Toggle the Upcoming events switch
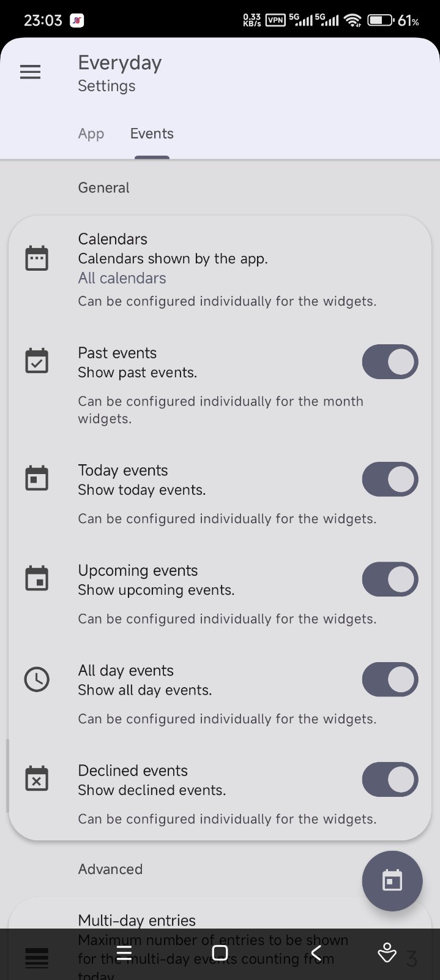Viewport: 440px width, 980px height. click(390, 579)
